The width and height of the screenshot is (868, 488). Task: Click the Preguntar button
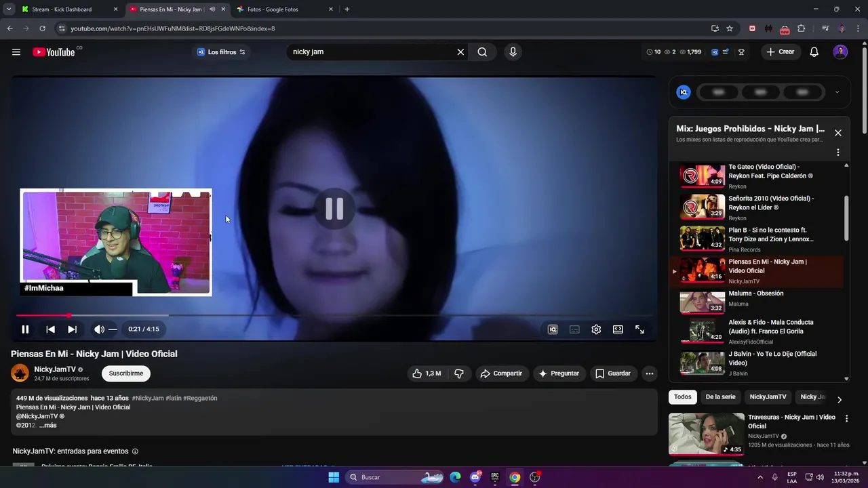coord(559,373)
